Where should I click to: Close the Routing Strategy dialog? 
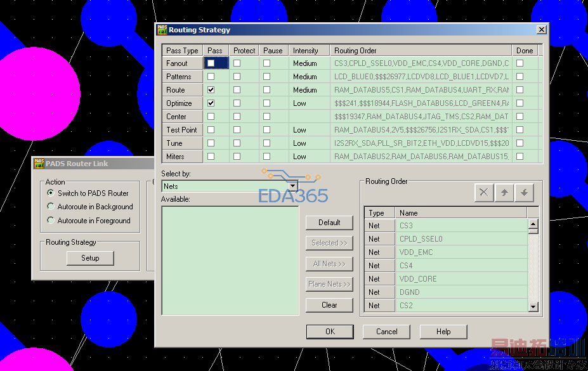click(541, 30)
